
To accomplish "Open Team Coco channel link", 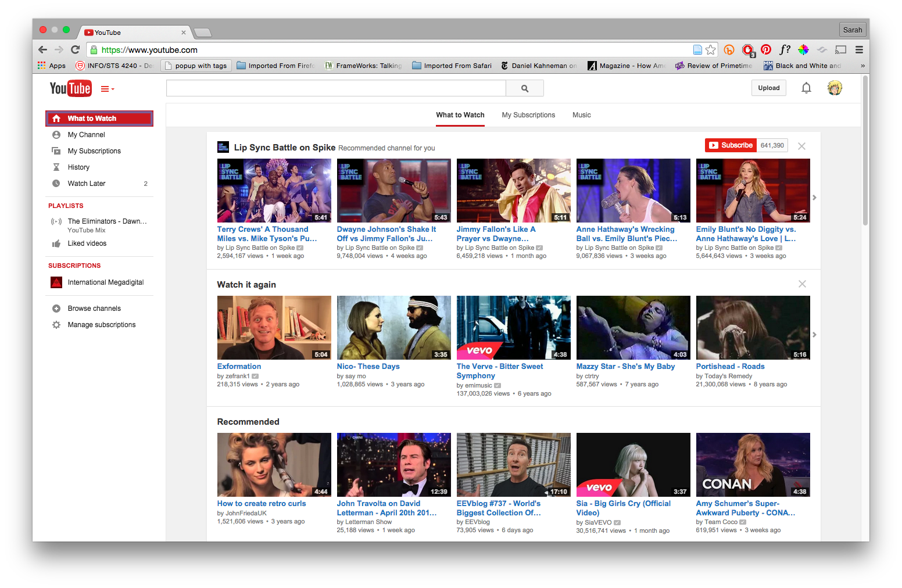I will click(721, 522).
